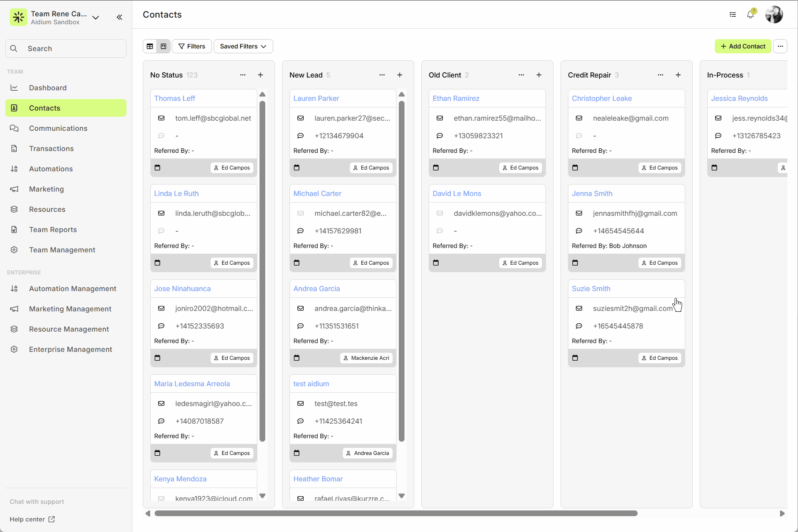Switch to kanban board view
The image size is (798, 532).
tap(163, 46)
